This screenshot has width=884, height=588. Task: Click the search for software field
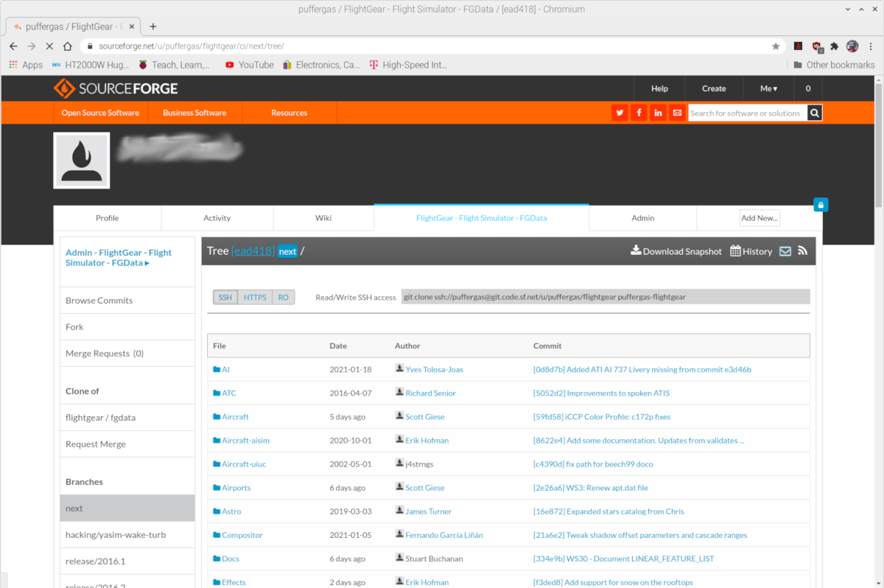[747, 113]
